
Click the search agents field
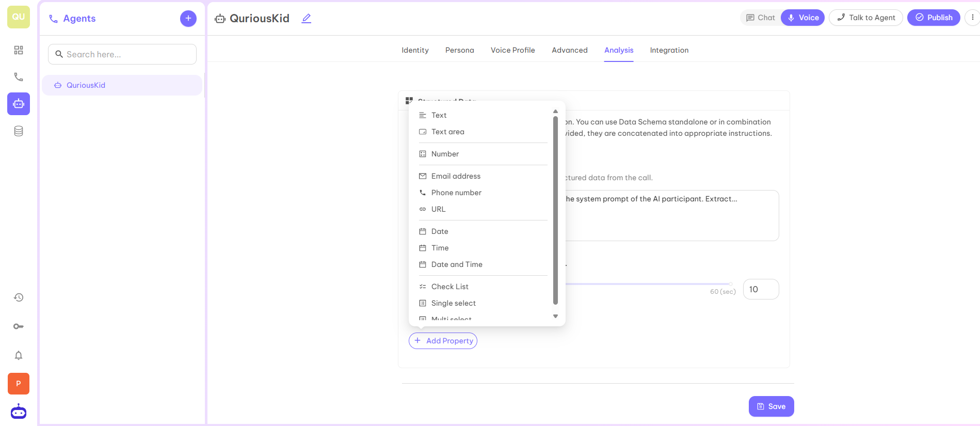[x=122, y=54]
